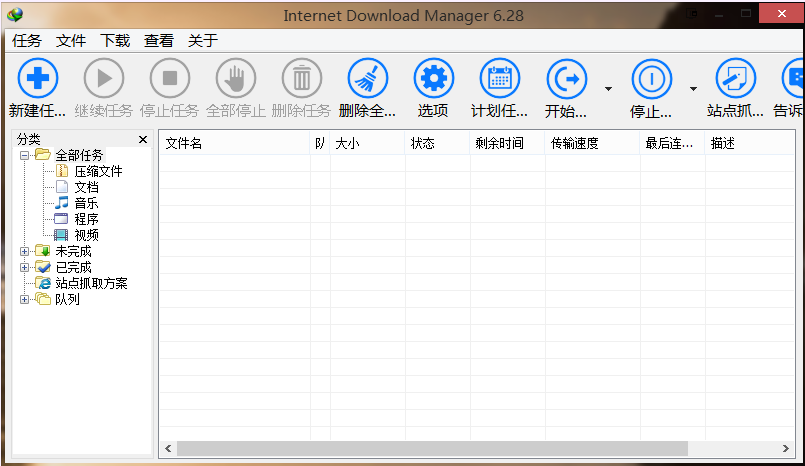Open the 查看 menu

159,41
